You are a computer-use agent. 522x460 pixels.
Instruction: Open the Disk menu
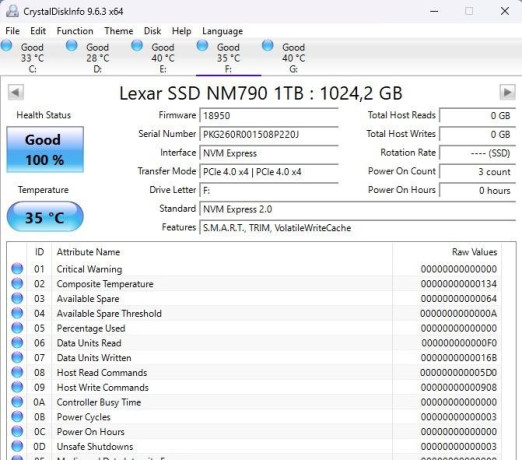coord(152,31)
